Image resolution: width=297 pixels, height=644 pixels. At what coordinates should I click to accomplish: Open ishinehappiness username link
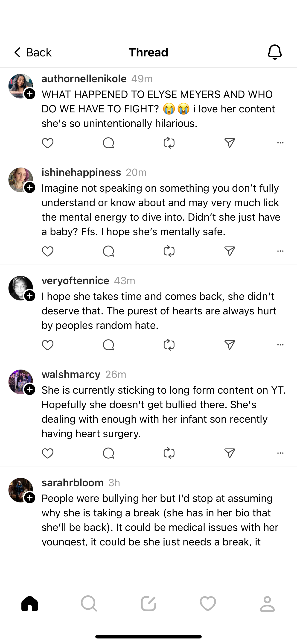point(81,173)
